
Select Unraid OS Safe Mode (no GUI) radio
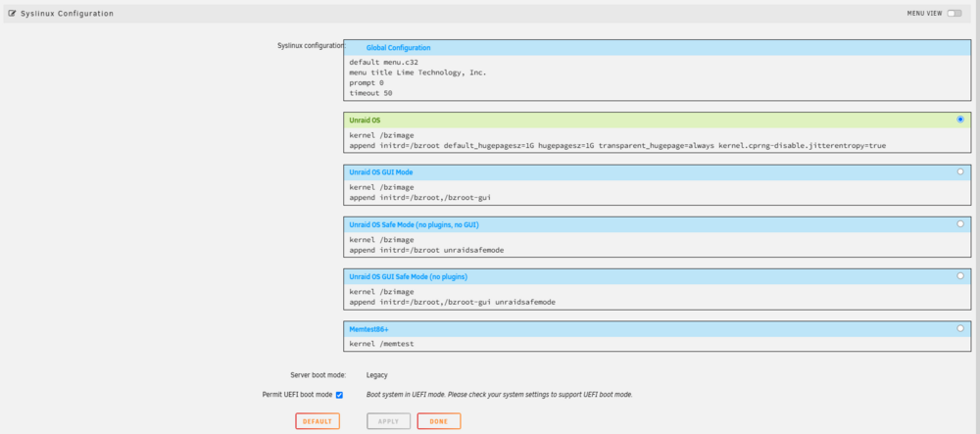(x=960, y=223)
